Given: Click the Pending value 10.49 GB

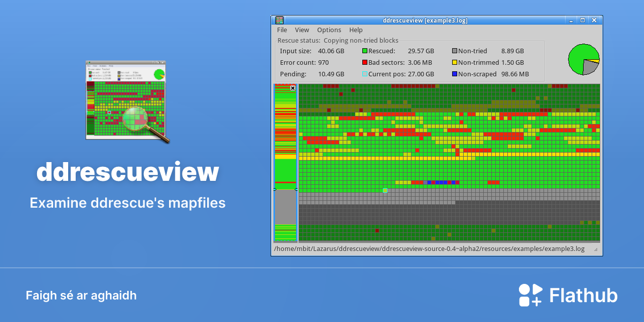Looking at the screenshot, I should point(331,74).
